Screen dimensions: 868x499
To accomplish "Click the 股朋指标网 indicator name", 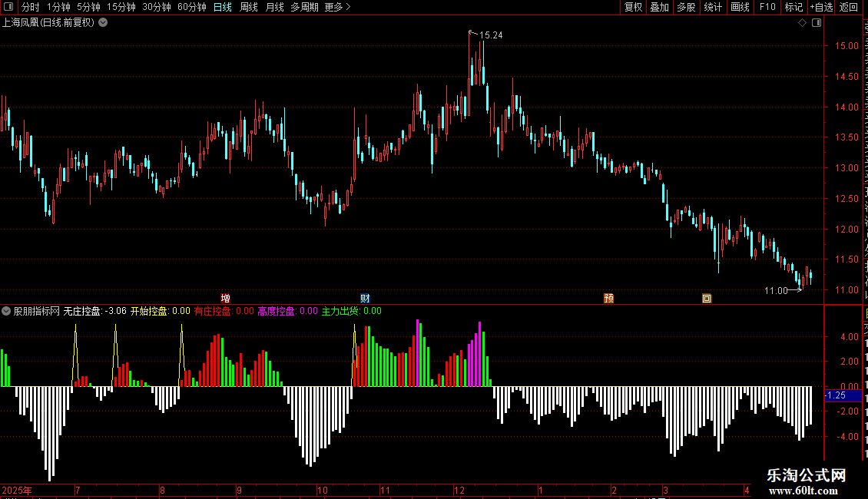I will (x=37, y=311).
